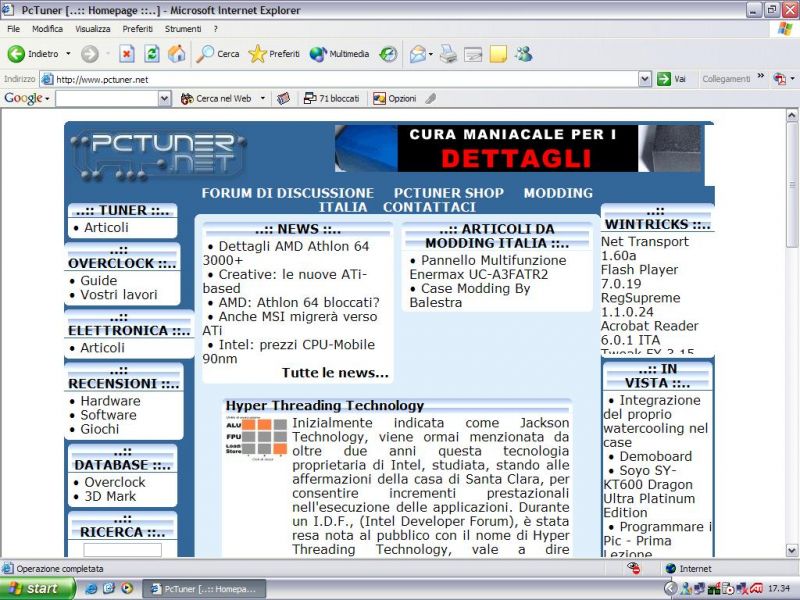Click the address bar with pctuner.net URL

coord(339,79)
